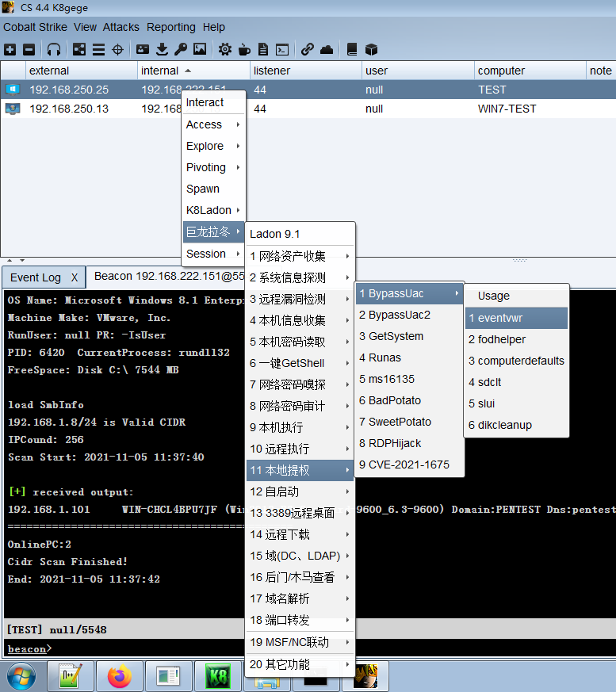This screenshot has width=616, height=692.
Task: Click the terminal scripted web delivery icon
Action: pos(282,49)
